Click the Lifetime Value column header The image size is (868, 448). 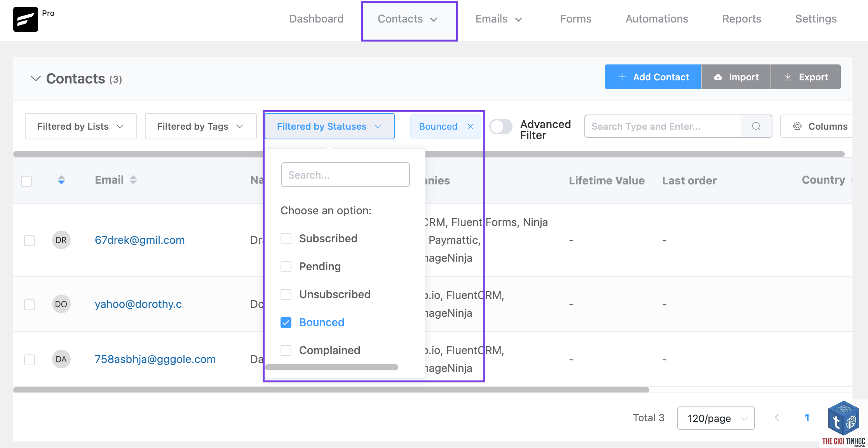click(x=607, y=181)
